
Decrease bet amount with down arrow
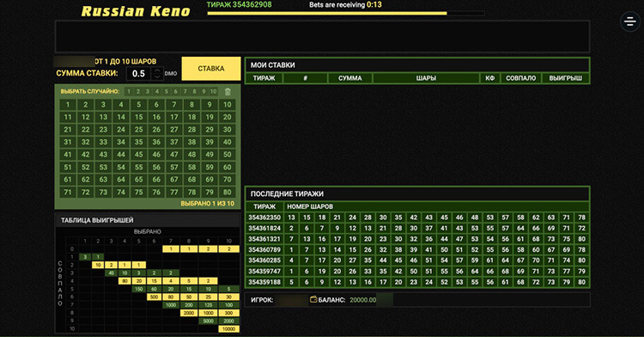click(157, 77)
